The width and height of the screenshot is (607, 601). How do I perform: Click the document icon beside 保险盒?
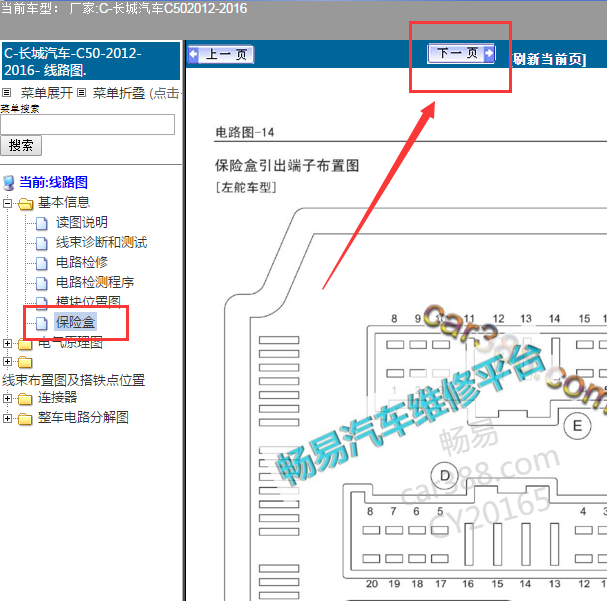pos(42,323)
